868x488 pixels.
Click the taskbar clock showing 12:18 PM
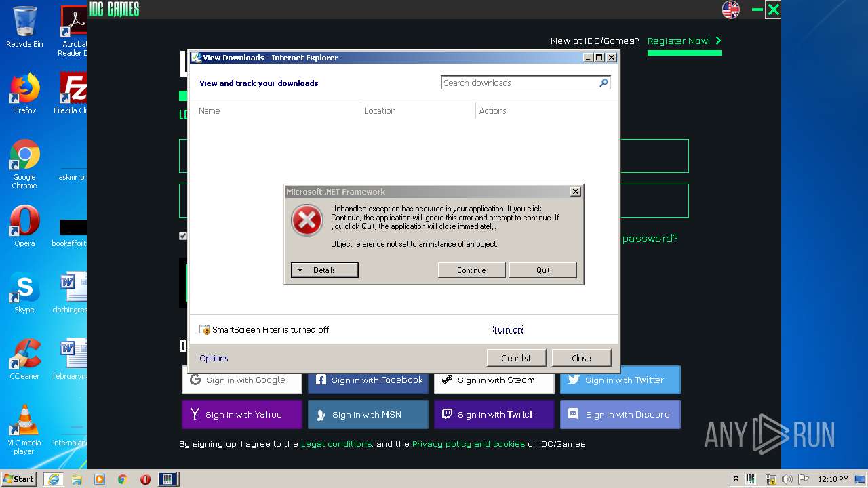click(833, 479)
